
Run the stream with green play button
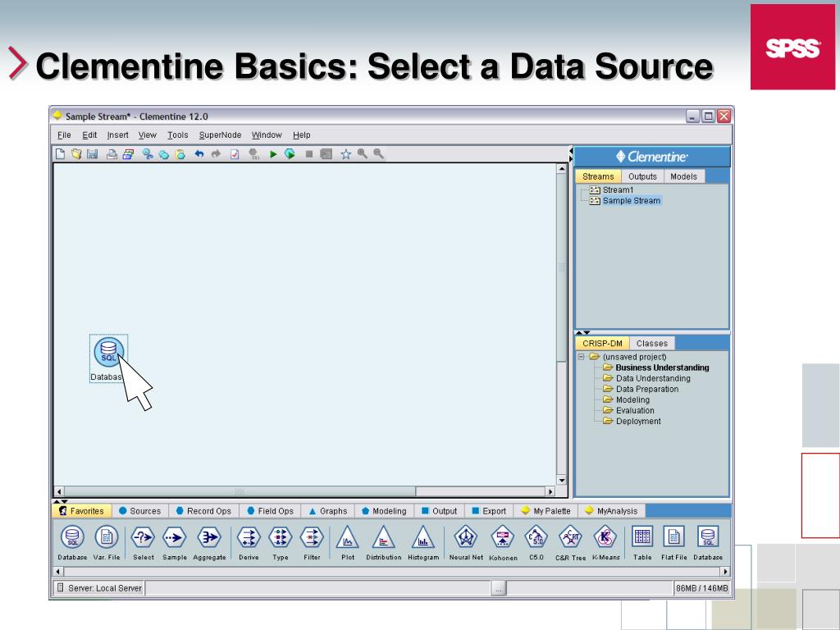(274, 153)
